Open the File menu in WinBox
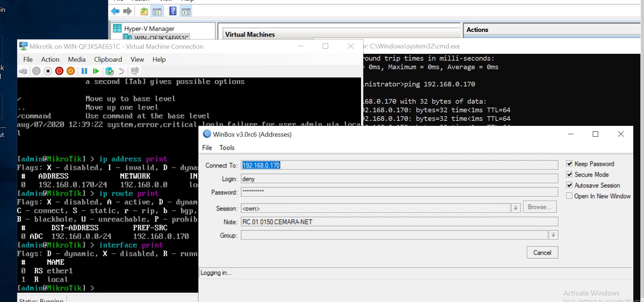The height and width of the screenshot is (302, 644). 207,148
